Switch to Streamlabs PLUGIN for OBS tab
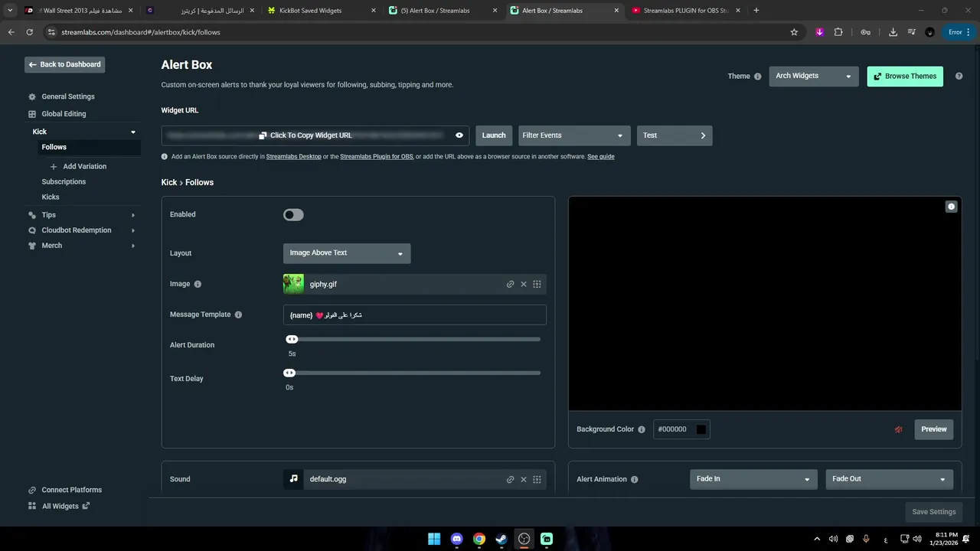This screenshot has width=980, height=551. point(685,11)
